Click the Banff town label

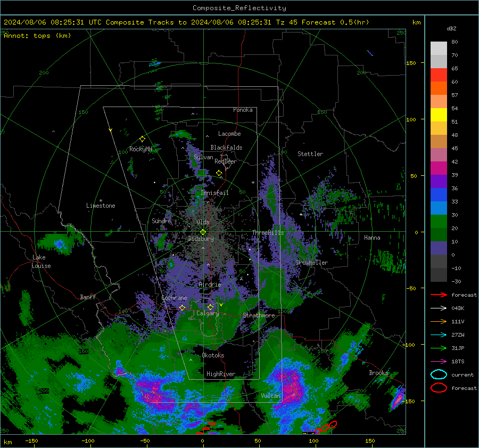tap(88, 297)
